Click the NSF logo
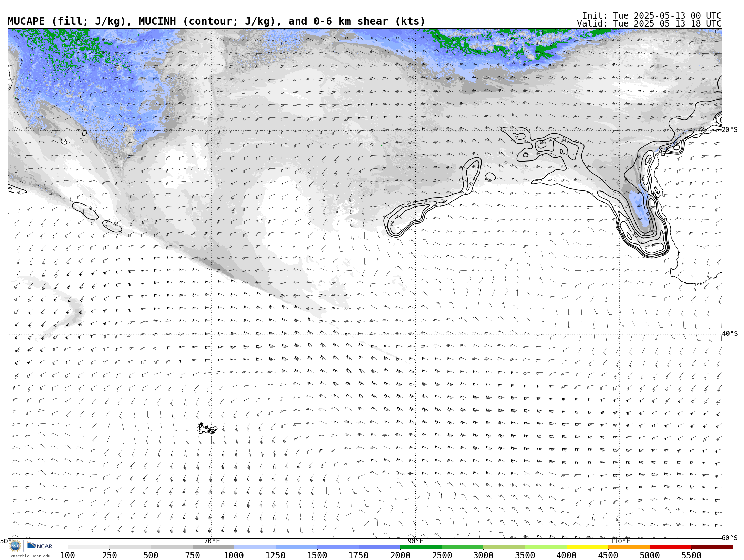Image resolution: width=744 pixels, height=560 pixels. (15, 546)
